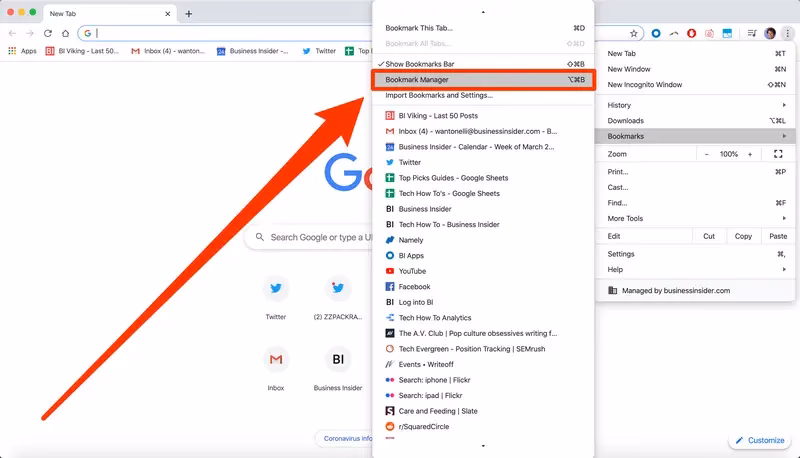
Task: Open the blue circle extension icon
Action: 656,33
